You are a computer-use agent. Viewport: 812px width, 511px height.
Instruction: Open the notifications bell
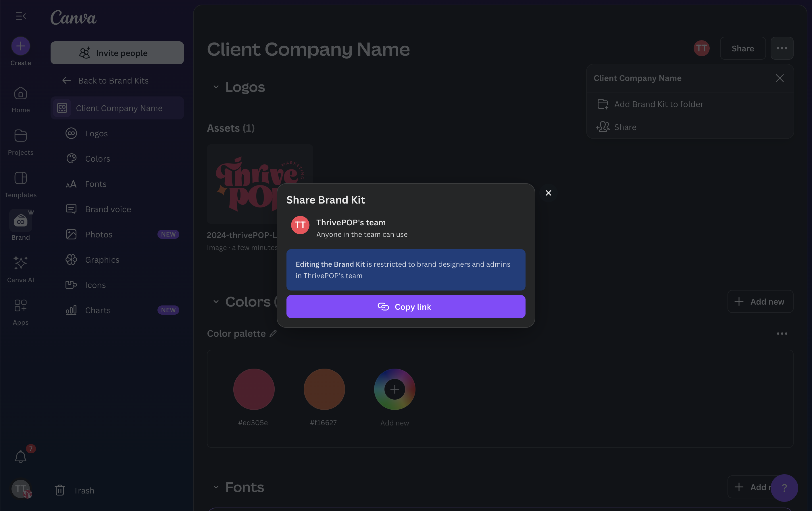(x=21, y=456)
